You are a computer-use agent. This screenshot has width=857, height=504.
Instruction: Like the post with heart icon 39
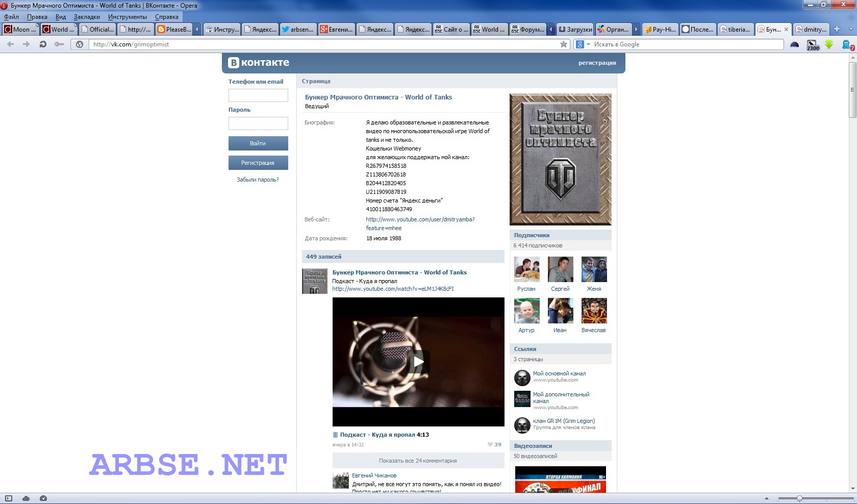[x=494, y=444]
